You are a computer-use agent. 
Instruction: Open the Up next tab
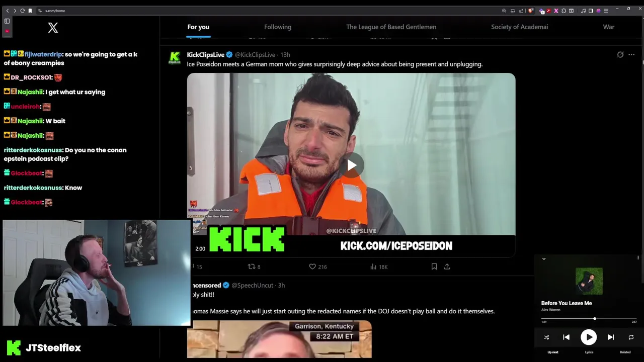click(553, 352)
